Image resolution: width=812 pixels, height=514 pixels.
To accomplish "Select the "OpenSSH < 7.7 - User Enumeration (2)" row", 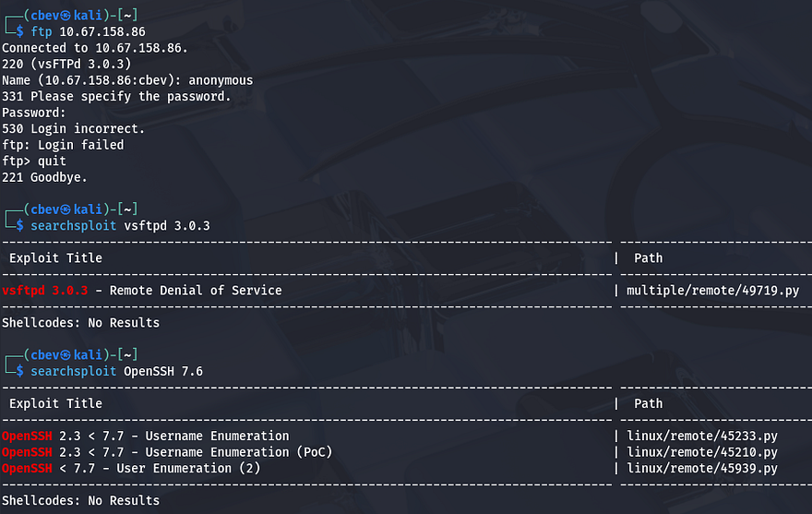I will 131,468.
